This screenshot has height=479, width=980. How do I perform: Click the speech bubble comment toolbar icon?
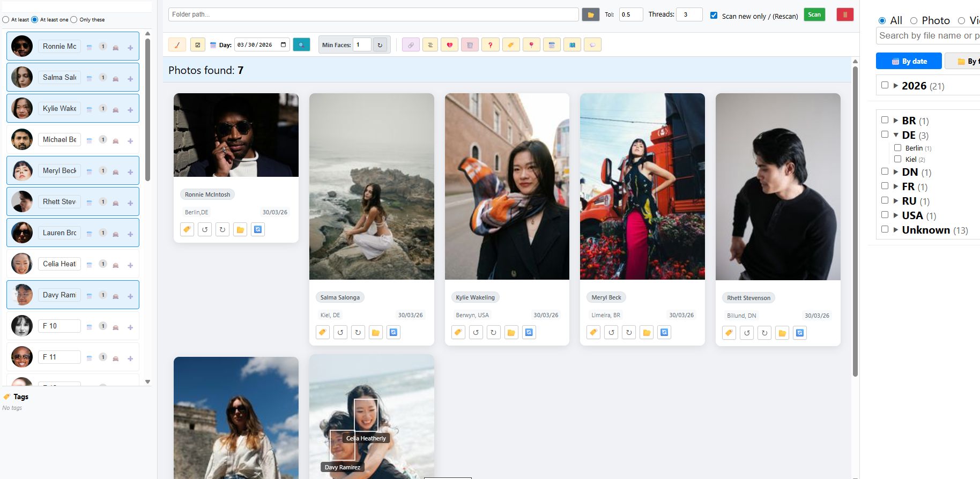(592, 45)
